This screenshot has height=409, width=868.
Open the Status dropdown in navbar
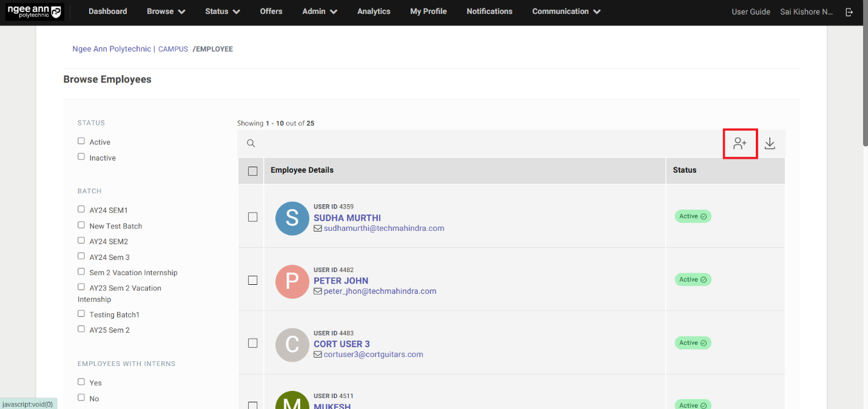click(222, 12)
